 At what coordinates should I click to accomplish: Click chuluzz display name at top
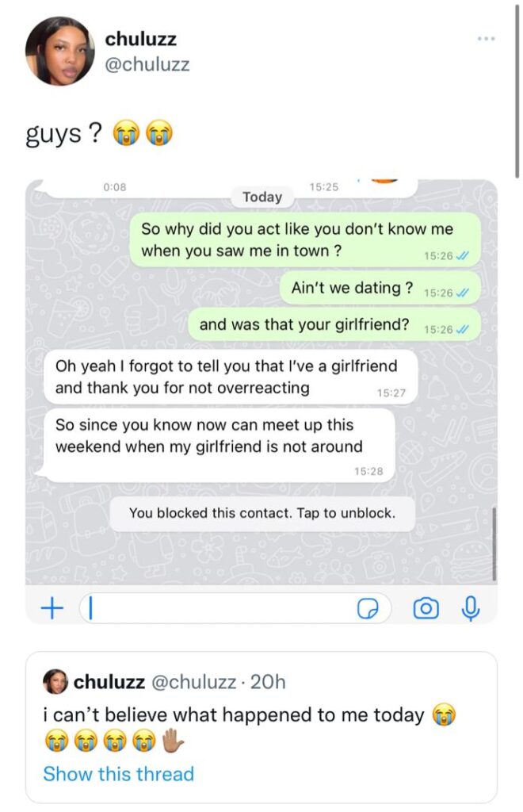[141, 39]
